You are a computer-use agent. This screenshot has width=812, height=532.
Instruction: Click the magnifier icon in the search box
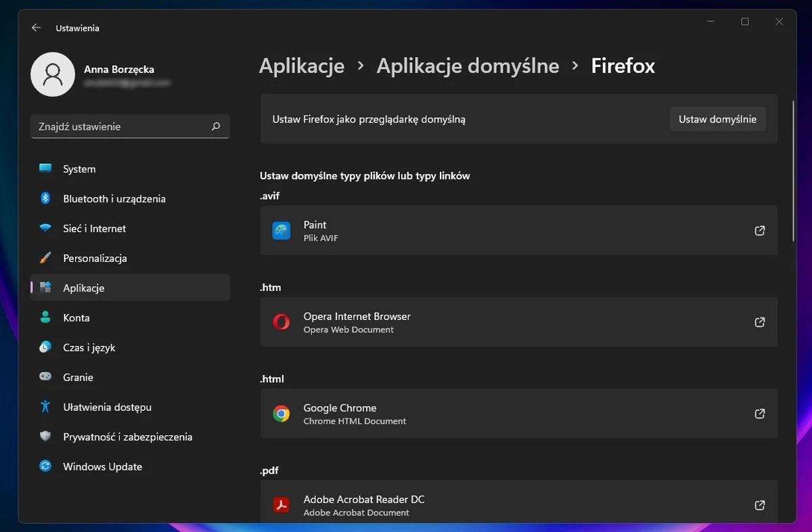[x=216, y=127]
